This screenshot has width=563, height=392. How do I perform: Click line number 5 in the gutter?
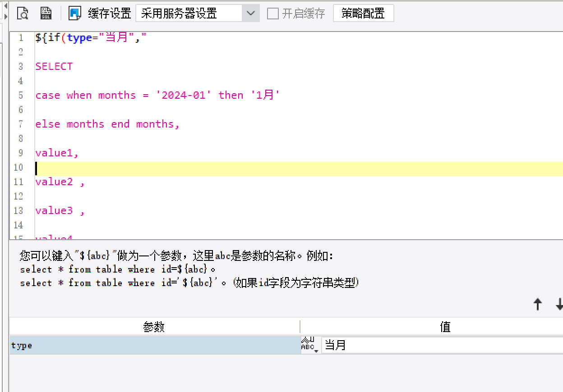point(21,95)
